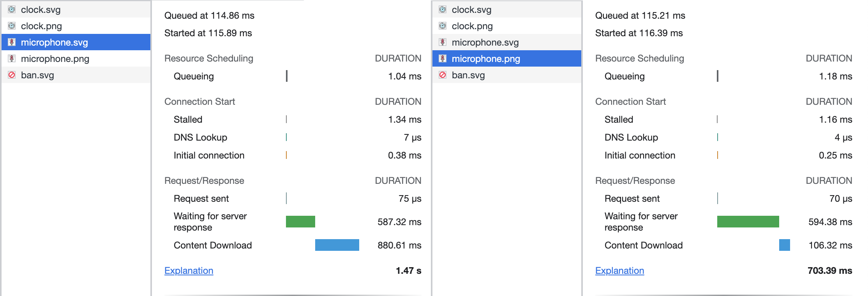The height and width of the screenshot is (296, 868).
Task: Click selected microphone.png icon in right list
Action: tap(443, 58)
